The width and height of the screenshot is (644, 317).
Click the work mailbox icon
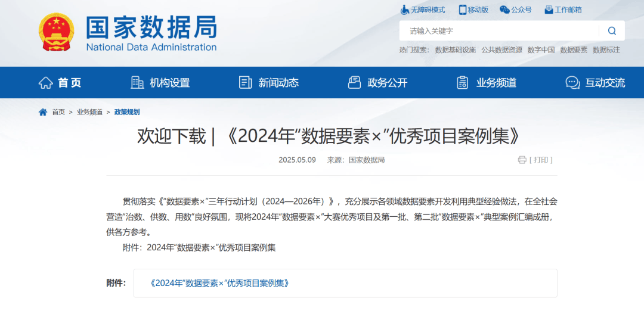(549, 10)
